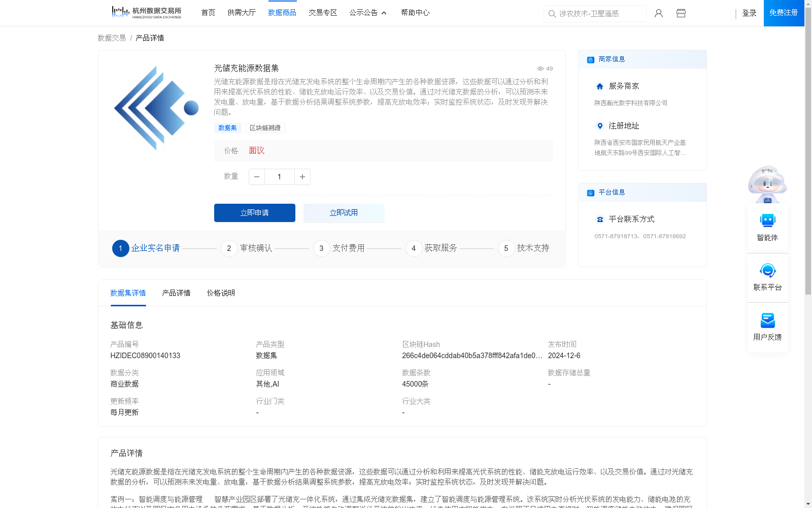The width and height of the screenshot is (812, 508).
Task: Click product title 光储充能源数据集
Action: 246,68
